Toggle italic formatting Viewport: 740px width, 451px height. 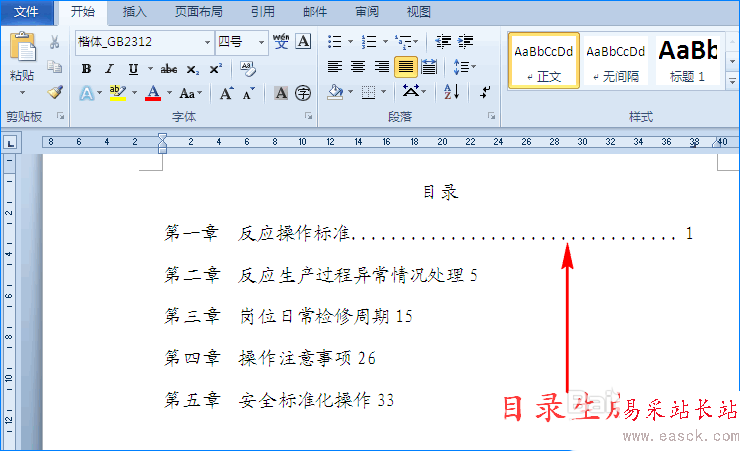(x=109, y=69)
